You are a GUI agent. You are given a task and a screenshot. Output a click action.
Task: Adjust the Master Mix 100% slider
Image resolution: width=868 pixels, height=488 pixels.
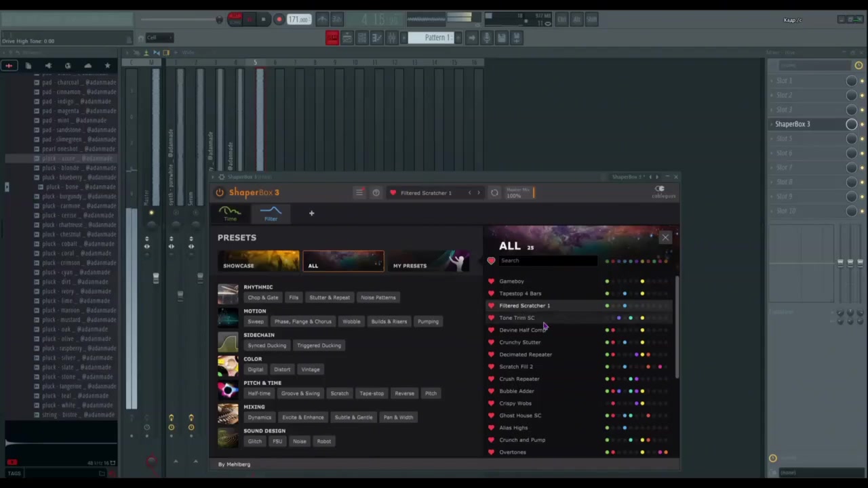tap(521, 193)
